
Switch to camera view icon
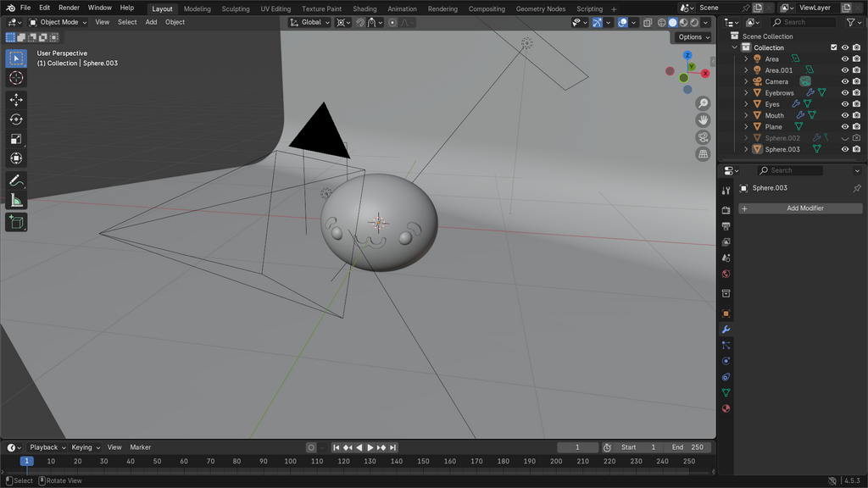pyautogui.click(x=703, y=137)
